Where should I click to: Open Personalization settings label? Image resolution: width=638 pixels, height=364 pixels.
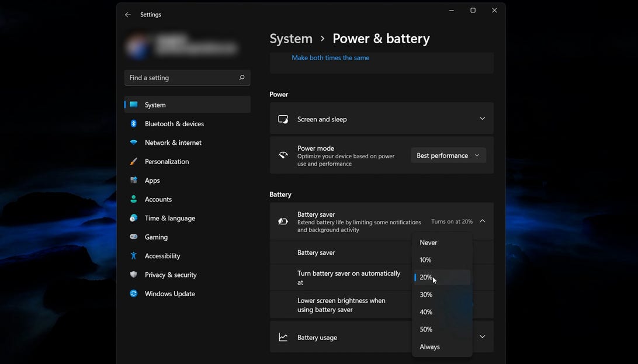[x=167, y=161]
